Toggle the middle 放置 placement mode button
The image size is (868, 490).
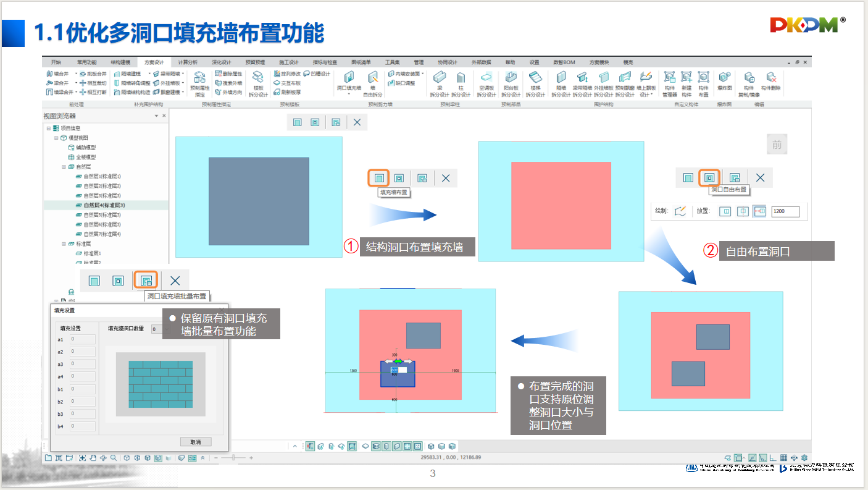(743, 211)
